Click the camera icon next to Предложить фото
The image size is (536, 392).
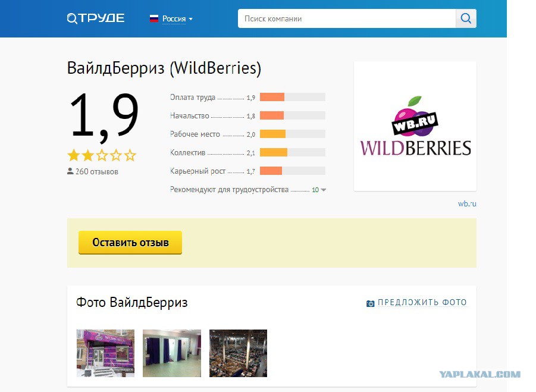point(370,303)
